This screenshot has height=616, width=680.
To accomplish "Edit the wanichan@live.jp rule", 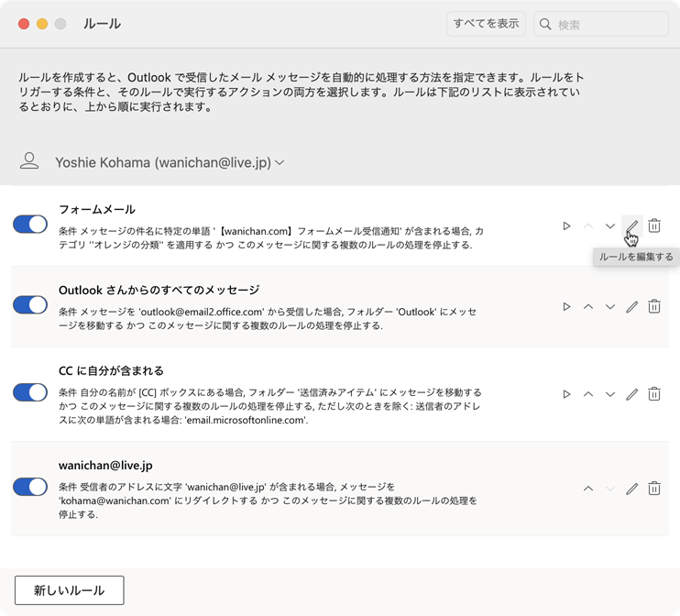I will 631,489.
